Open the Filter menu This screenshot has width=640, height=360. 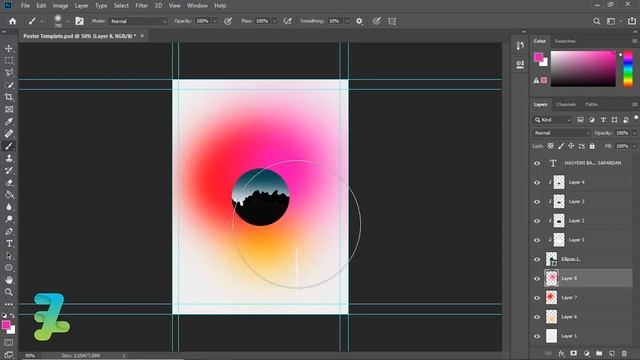pos(142,6)
